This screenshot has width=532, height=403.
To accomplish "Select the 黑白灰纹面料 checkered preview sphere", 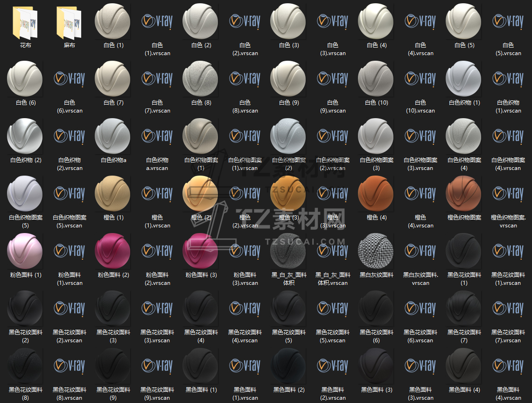I will [376, 251].
